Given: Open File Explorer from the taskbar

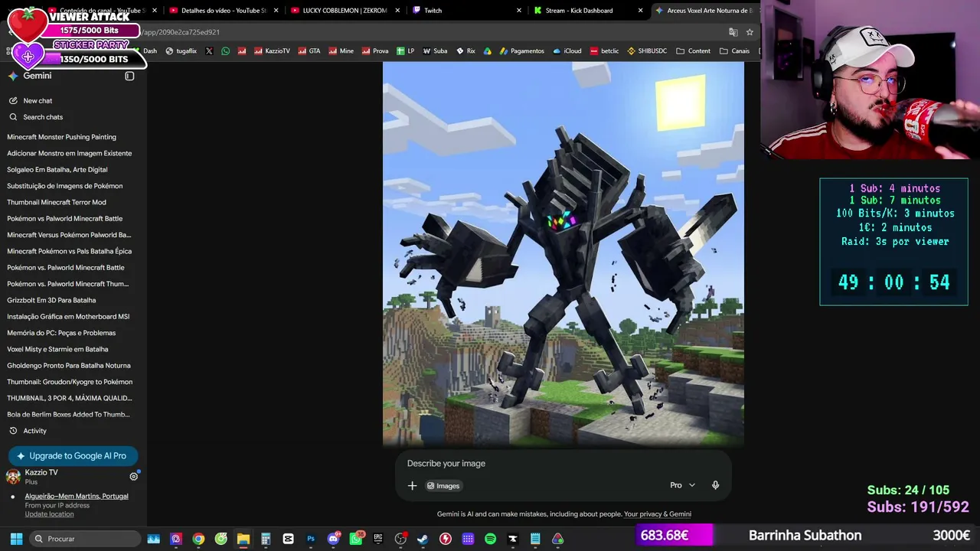Looking at the screenshot, I should click(x=243, y=539).
